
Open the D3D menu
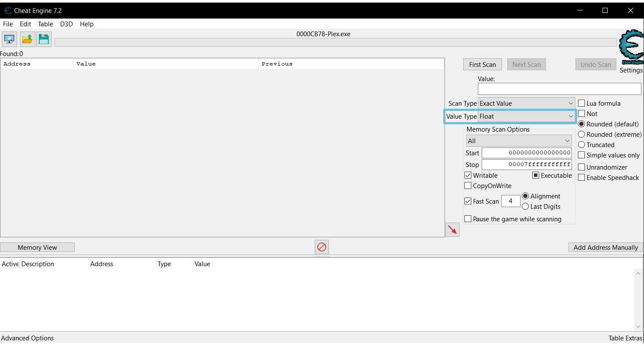[66, 24]
